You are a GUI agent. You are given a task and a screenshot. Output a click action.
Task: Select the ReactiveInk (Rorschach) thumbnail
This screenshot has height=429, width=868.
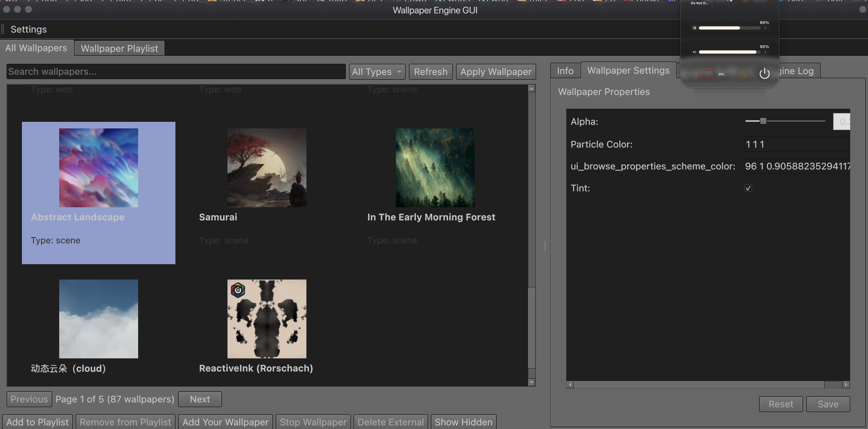[266, 319]
